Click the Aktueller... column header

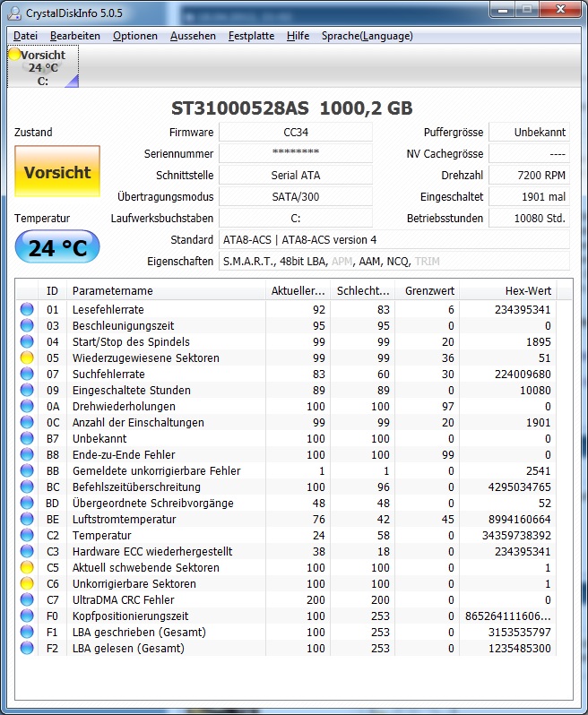298,290
